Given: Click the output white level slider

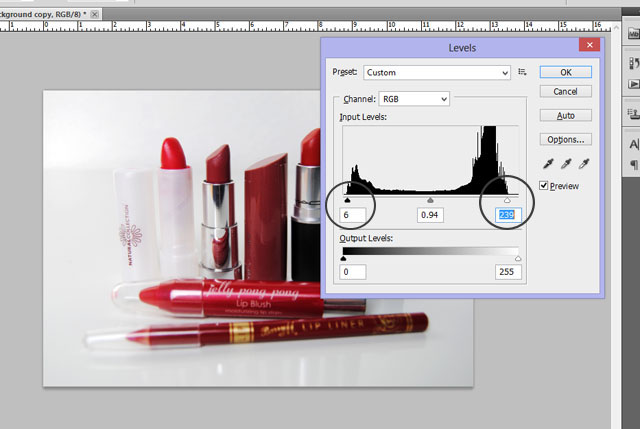Looking at the screenshot, I should pos(518,258).
